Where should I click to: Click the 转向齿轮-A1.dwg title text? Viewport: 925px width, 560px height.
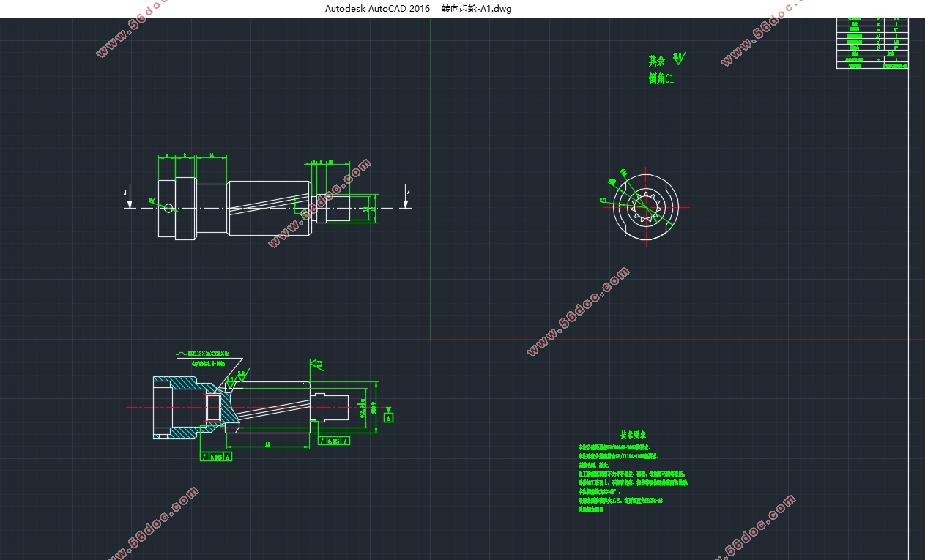(477, 9)
